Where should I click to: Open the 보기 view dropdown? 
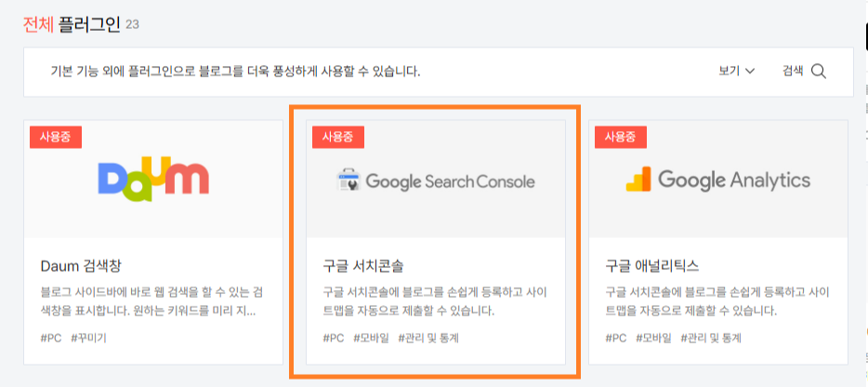point(737,71)
